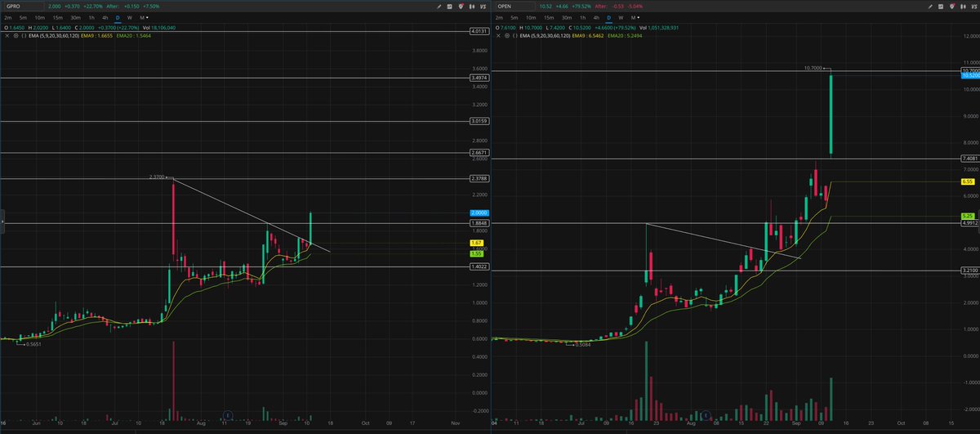Select the 3.0159 horizontal line in GPRO chart

click(x=235, y=122)
